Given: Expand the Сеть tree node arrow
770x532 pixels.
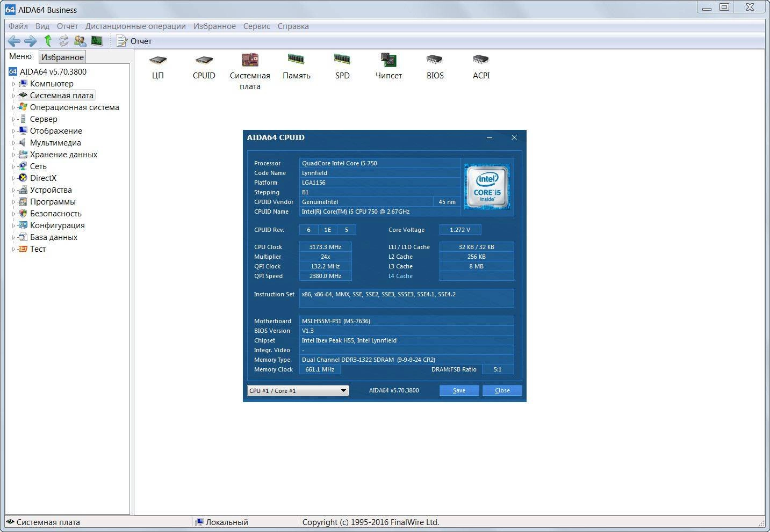Looking at the screenshot, I should click(13, 166).
